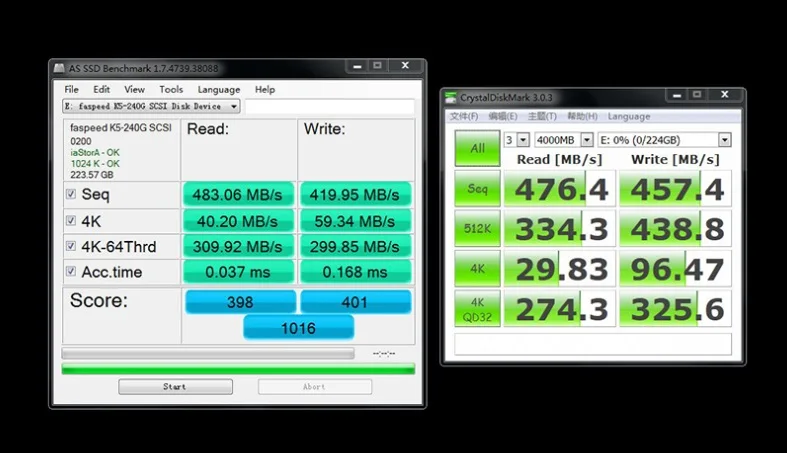This screenshot has height=453, width=787.
Task: Uncheck the Seq test checkbox
Action: click(x=71, y=194)
